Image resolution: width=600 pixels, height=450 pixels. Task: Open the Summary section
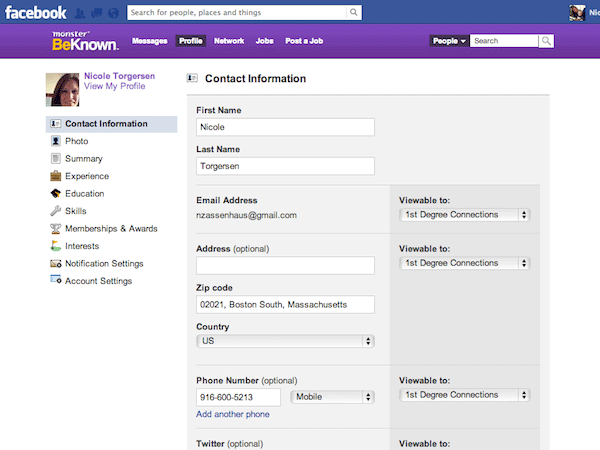point(84,158)
